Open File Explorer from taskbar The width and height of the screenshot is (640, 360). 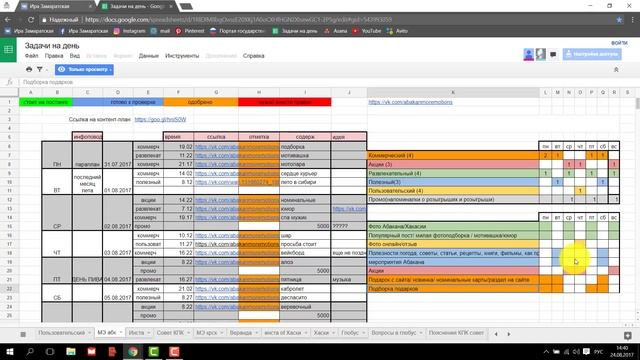[71, 351]
